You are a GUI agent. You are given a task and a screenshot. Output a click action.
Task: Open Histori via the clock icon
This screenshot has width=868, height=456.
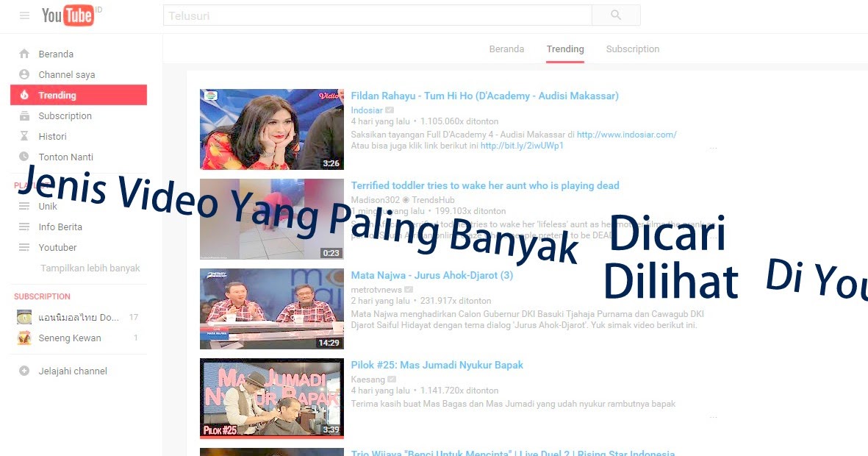pos(52,136)
